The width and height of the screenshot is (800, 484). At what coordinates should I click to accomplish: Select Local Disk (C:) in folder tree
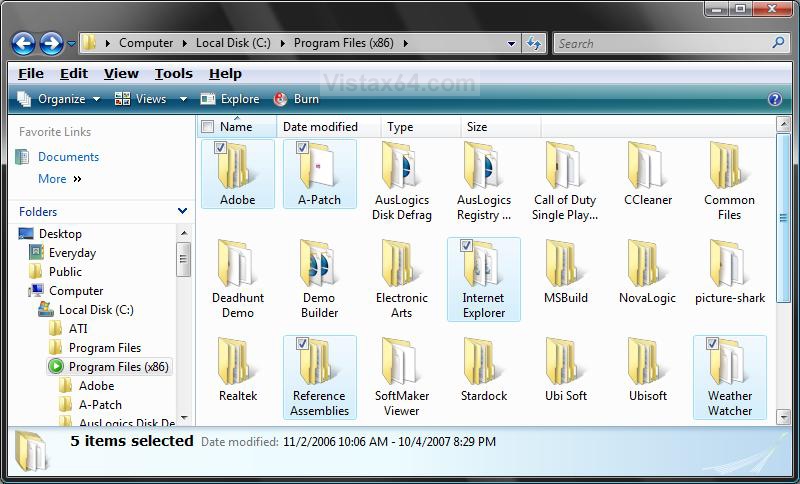[x=96, y=310]
